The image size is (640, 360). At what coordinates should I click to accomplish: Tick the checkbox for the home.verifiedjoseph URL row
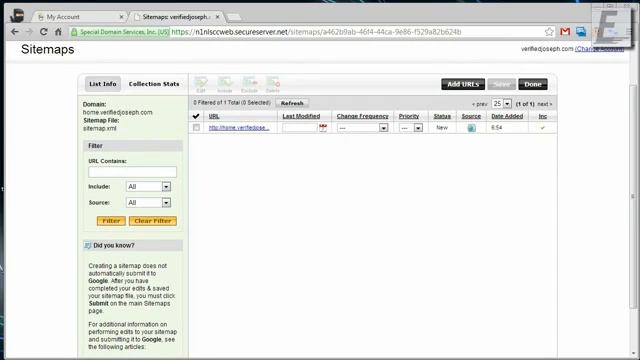(196, 128)
